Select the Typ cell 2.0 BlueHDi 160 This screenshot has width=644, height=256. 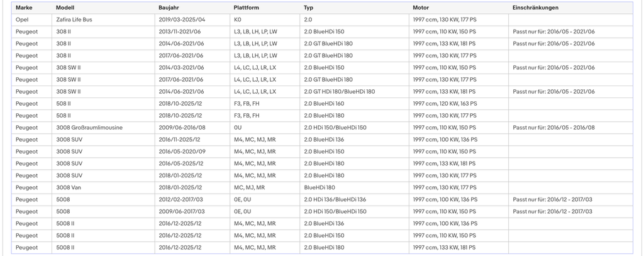(354, 104)
